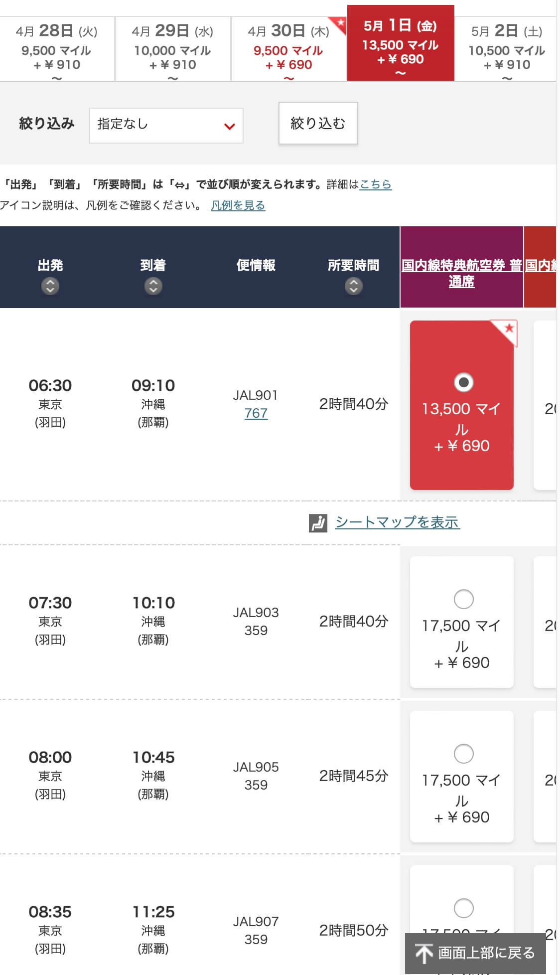Viewport: 560px width, 975px height.
Task: Select the award fare radio for JAL907
Action: click(463, 908)
